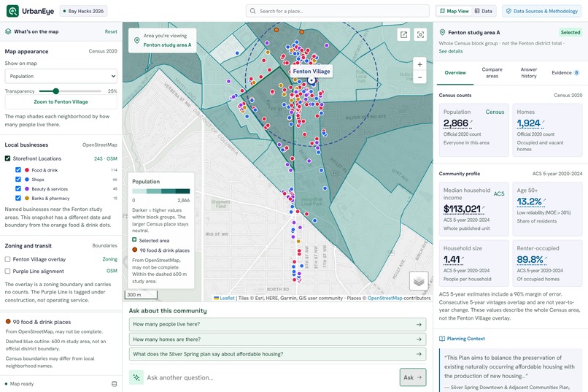588x392 pixels.
Task: Click the search magnifier icon
Action: click(x=252, y=11)
